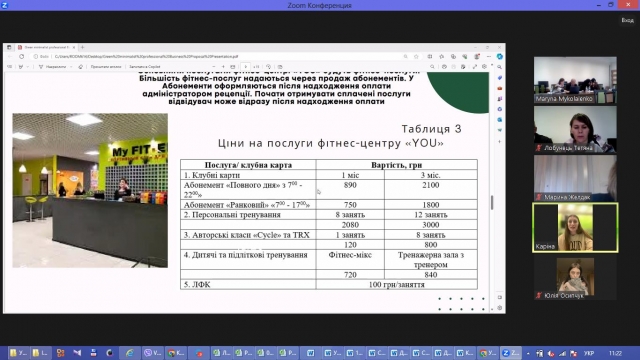Zoom in the PDF with plus icon
The image size is (640, 360).
pyautogui.click(x=223, y=67)
